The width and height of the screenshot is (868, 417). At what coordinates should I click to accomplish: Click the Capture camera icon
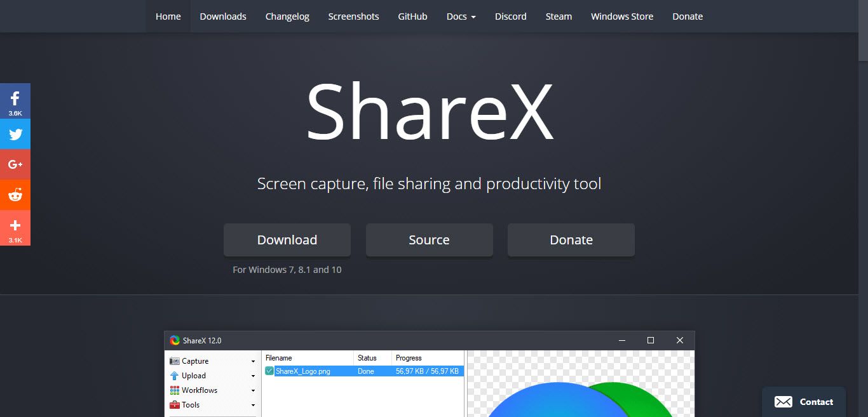click(x=175, y=361)
